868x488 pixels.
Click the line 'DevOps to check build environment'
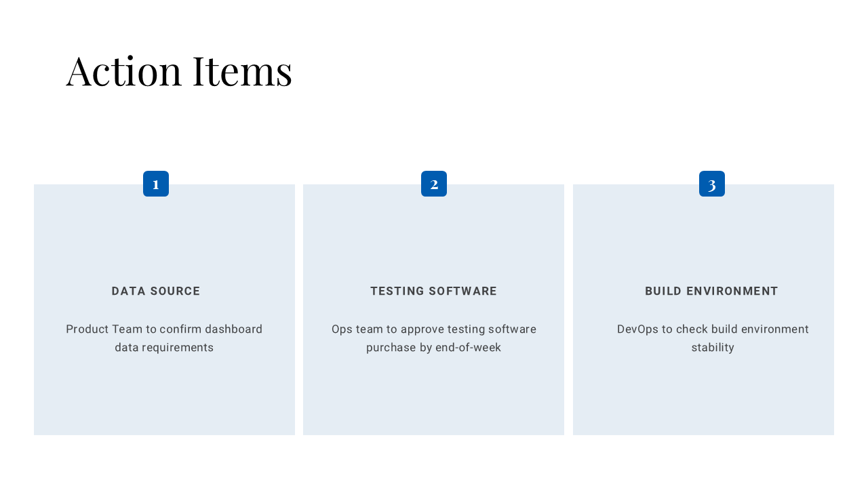pos(713,329)
